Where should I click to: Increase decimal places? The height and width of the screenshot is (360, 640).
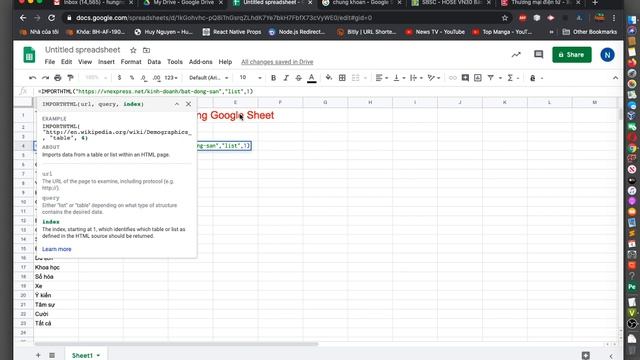coord(156,78)
